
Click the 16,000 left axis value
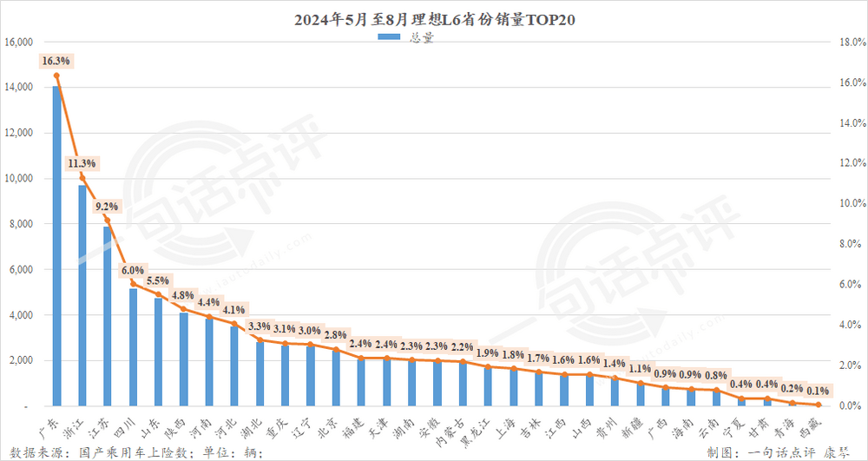point(19,42)
